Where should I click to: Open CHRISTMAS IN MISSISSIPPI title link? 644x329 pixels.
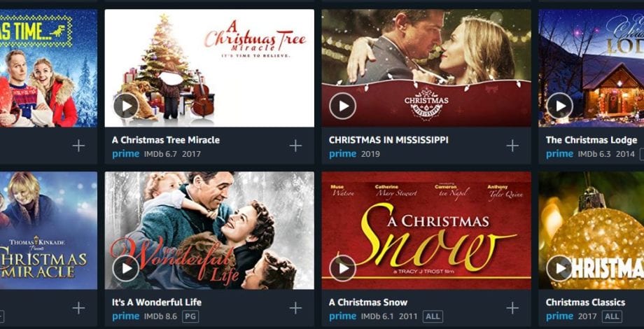tap(388, 140)
